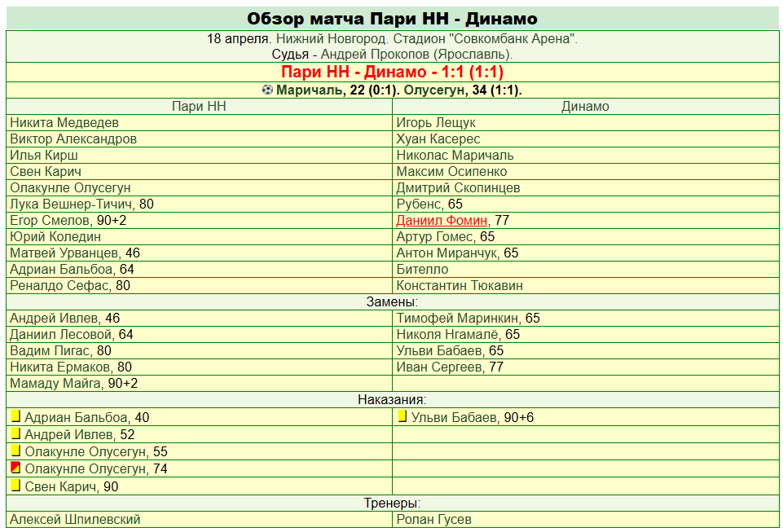Select the substitute Ульви Бабаев, 65

(450, 350)
